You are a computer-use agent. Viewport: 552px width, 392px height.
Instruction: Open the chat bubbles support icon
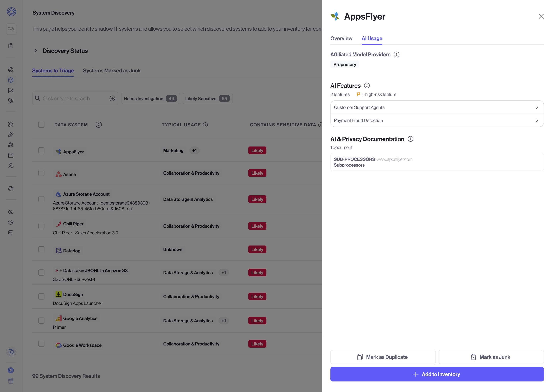[x=11, y=352]
